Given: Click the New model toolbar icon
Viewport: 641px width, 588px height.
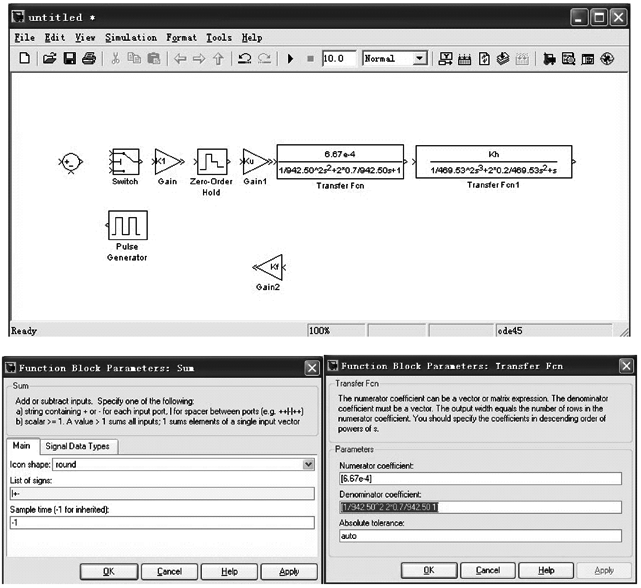Looking at the screenshot, I should pyautogui.click(x=24, y=60).
